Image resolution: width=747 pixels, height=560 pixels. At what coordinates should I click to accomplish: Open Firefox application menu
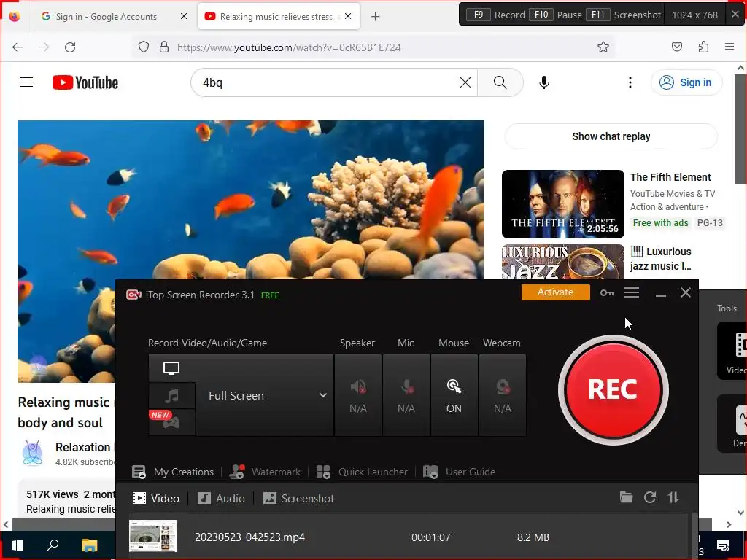click(729, 47)
